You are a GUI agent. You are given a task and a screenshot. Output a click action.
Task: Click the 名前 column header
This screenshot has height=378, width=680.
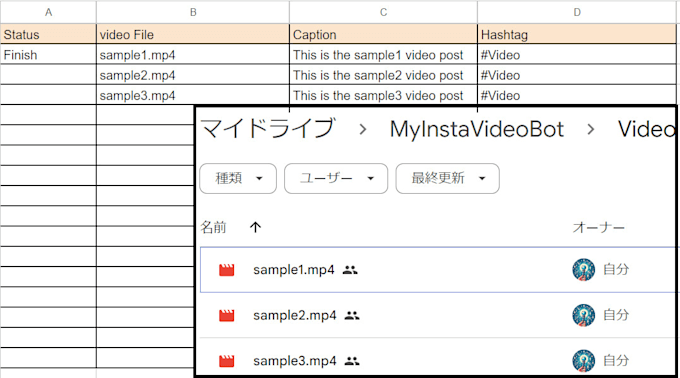(x=213, y=227)
